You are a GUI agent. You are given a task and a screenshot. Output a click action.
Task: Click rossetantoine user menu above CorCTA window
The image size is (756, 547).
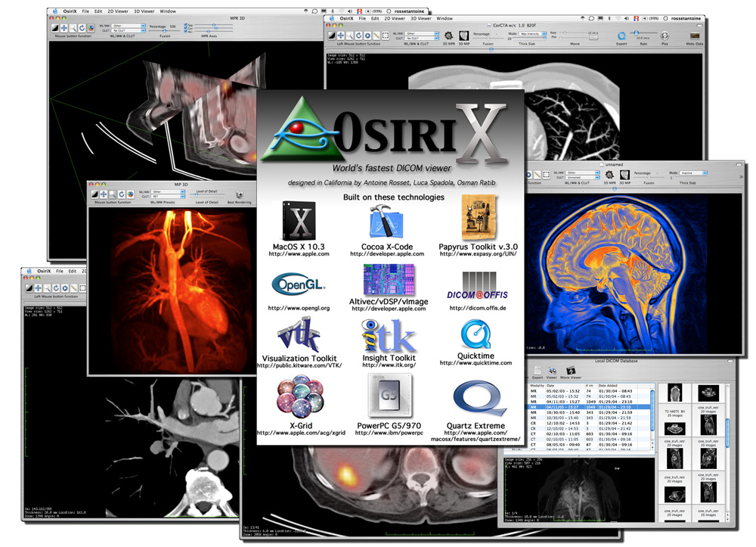coord(686,18)
